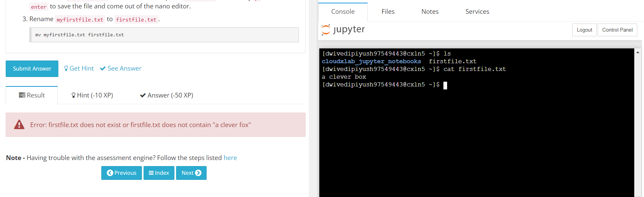Image resolution: width=644 pixels, height=197 pixels.
Task: Click the Result tab list icon
Action: [x=22, y=95]
